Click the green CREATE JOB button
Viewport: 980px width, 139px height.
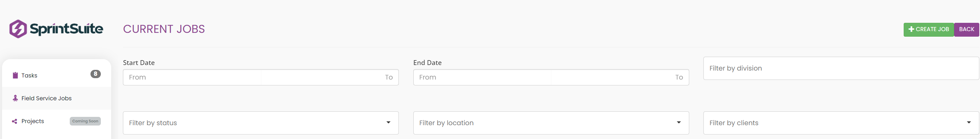929,29
